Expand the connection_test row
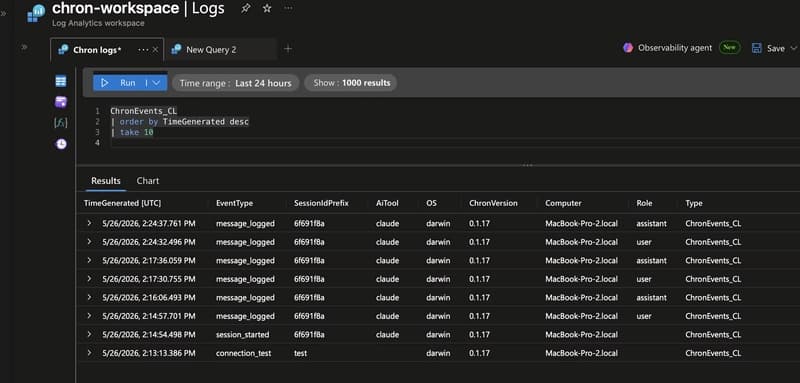The width and height of the screenshot is (800, 383). (89, 353)
